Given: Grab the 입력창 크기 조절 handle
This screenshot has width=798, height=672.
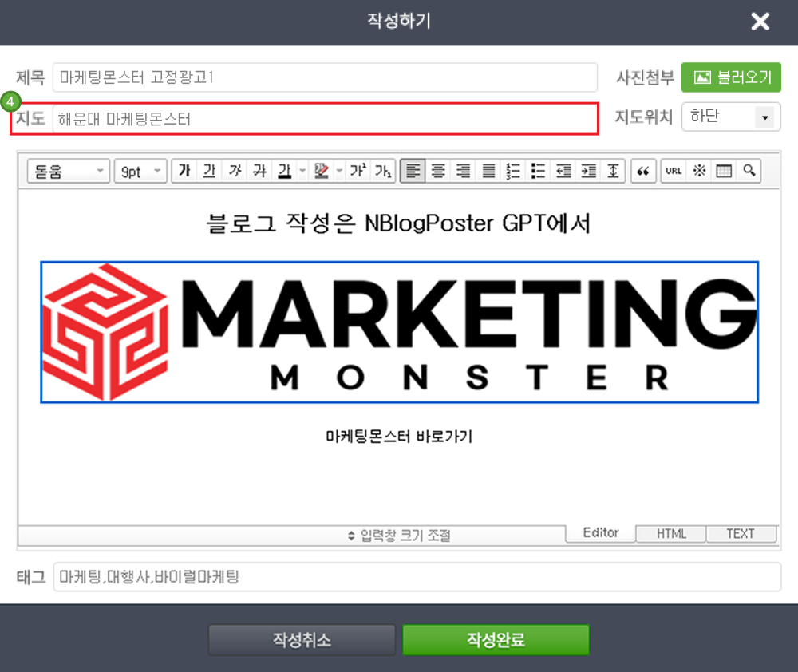Looking at the screenshot, I should (400, 536).
